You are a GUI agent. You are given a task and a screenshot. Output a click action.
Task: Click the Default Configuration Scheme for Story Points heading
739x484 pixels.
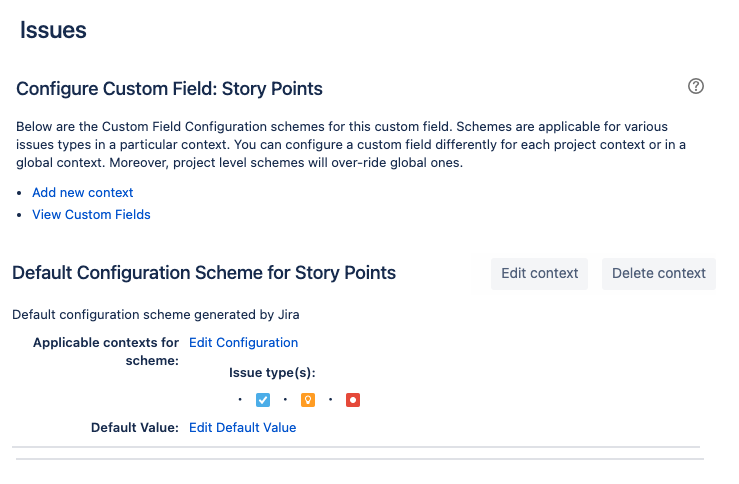204,272
